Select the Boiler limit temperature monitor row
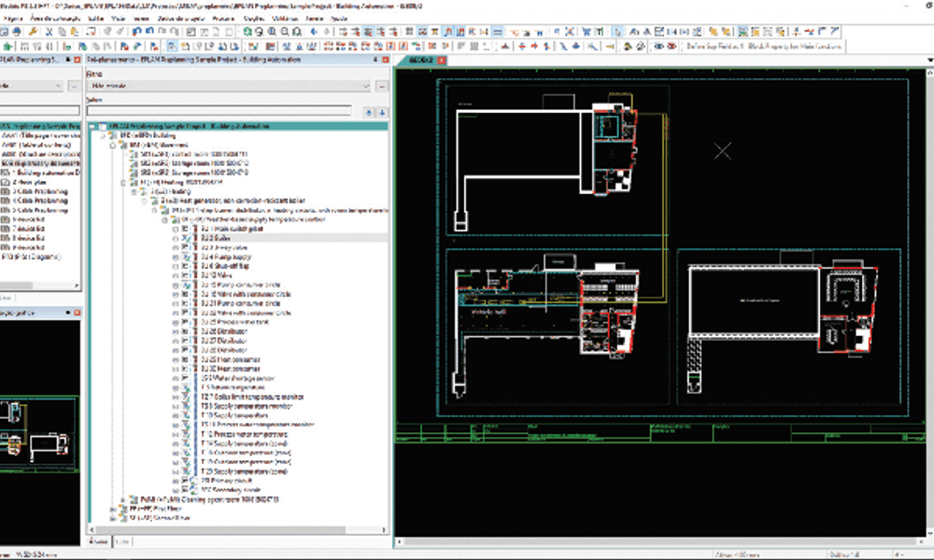Screen dimensions: 934x560 252,397
